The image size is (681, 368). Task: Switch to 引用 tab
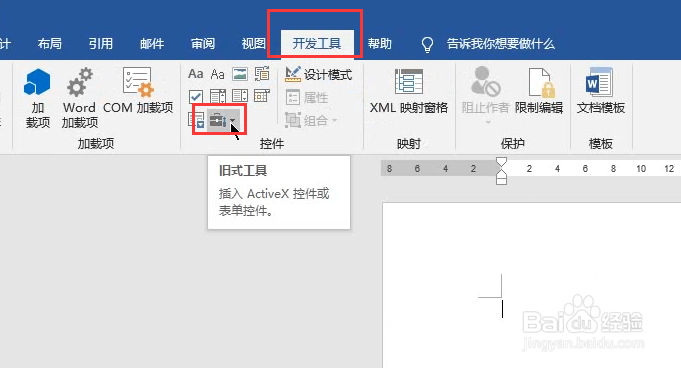100,43
